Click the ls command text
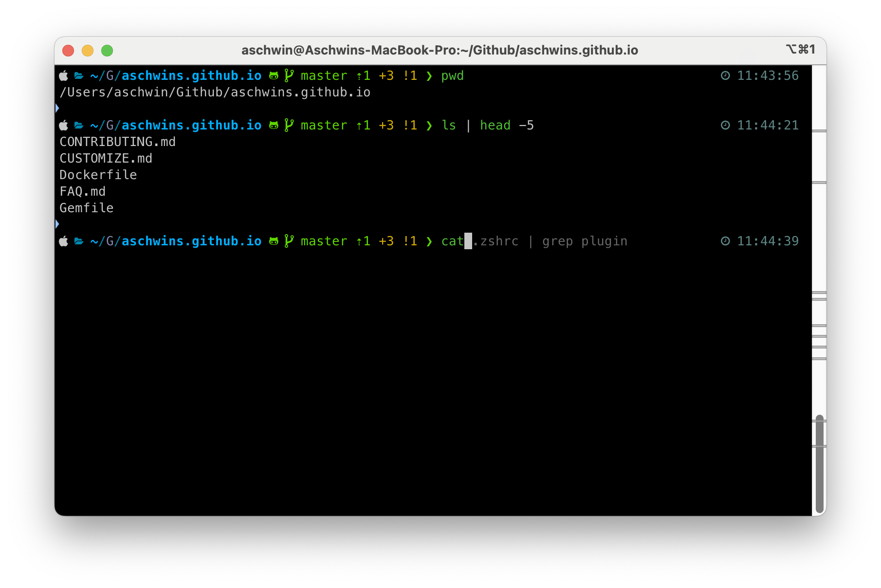This screenshot has width=881, height=588. 449,126
